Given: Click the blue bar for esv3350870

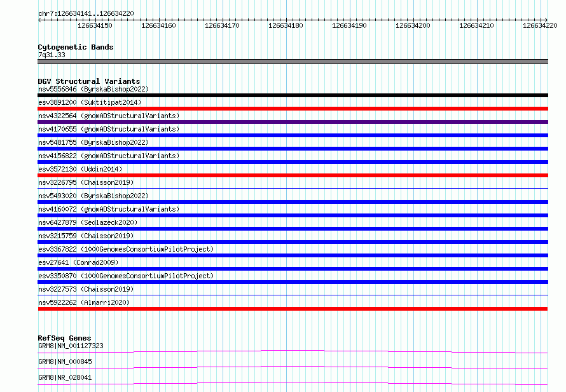Looking at the screenshot, I should [293, 282].
